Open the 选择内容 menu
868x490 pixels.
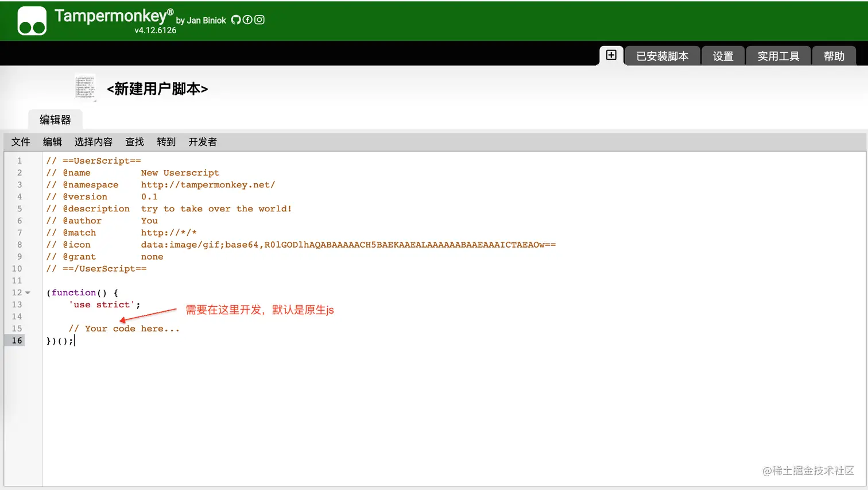point(94,142)
